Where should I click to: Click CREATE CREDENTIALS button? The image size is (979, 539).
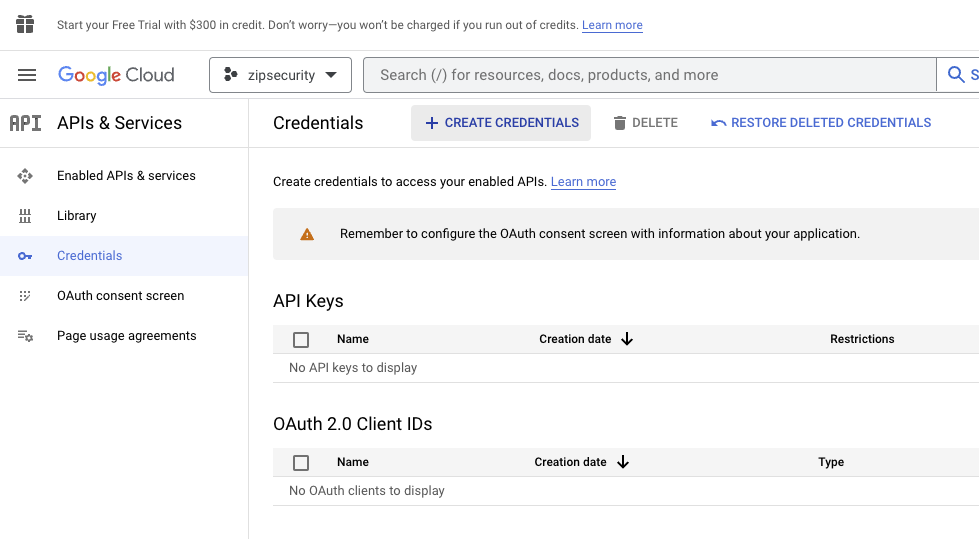[x=501, y=123]
